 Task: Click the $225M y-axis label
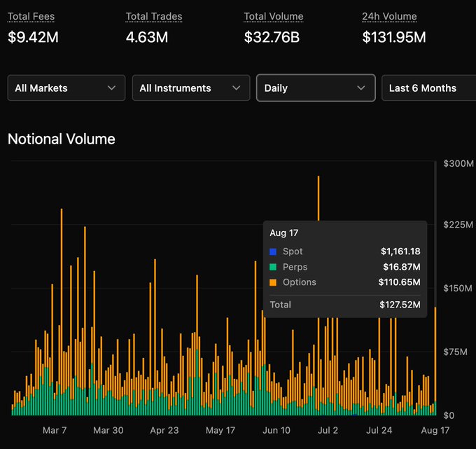pyautogui.click(x=458, y=224)
